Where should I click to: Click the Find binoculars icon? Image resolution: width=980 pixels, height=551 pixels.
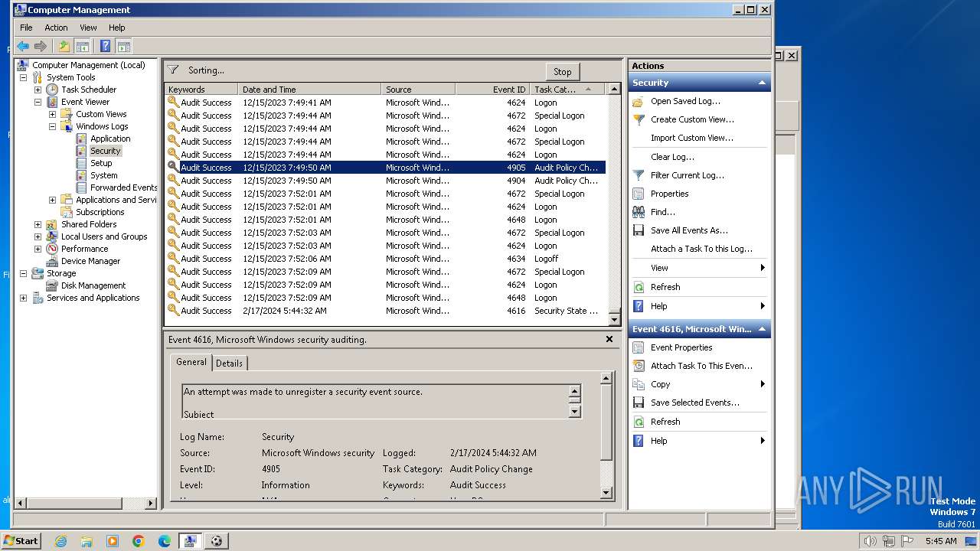pos(638,212)
